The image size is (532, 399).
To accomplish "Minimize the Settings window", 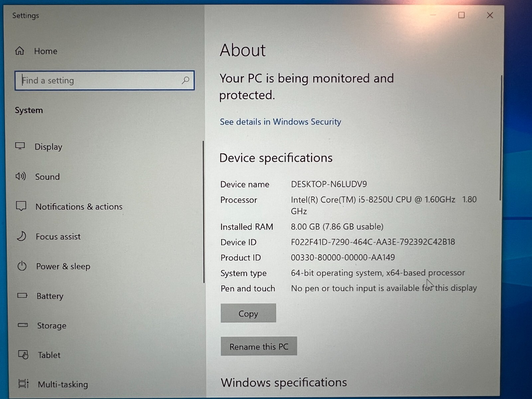I will click(433, 15).
